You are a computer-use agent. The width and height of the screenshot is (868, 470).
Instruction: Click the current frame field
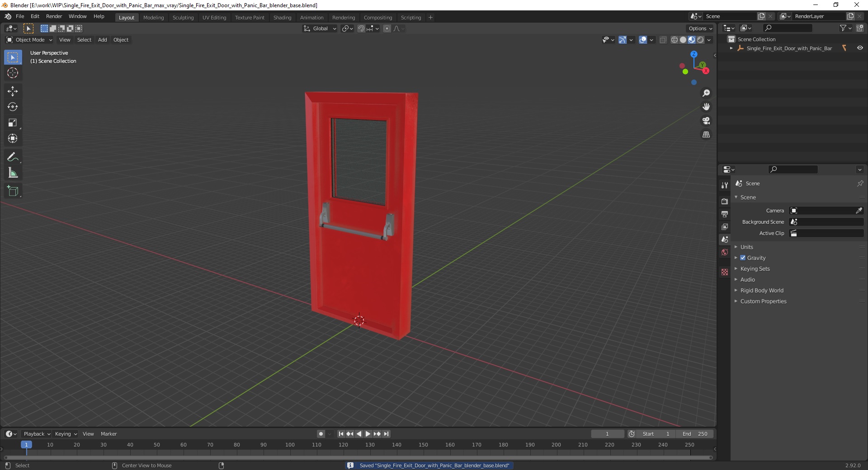(x=608, y=434)
